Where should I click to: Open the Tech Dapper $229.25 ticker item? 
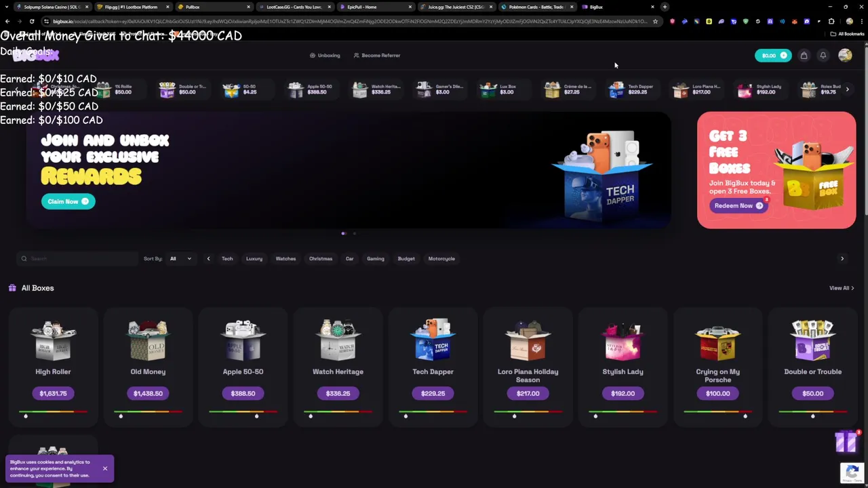coord(631,89)
